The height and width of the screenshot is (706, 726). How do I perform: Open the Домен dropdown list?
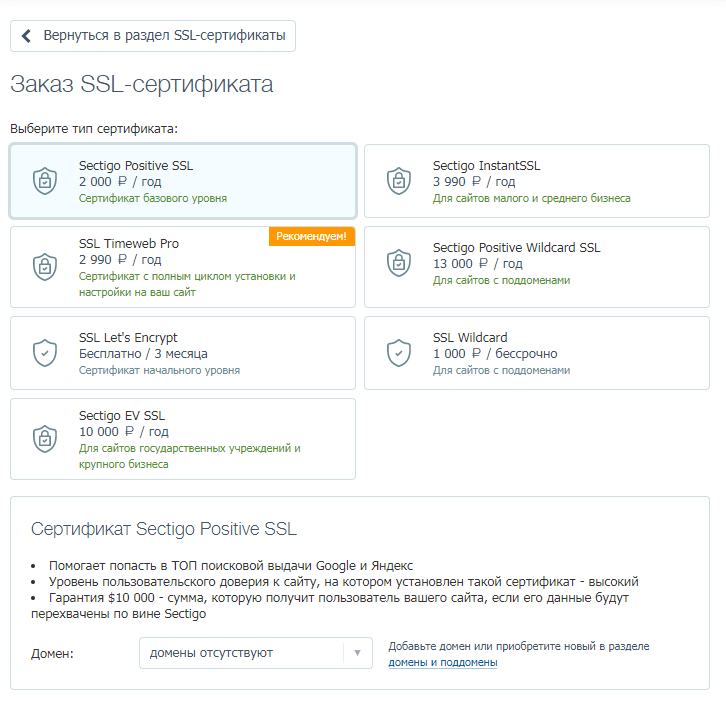(x=256, y=653)
